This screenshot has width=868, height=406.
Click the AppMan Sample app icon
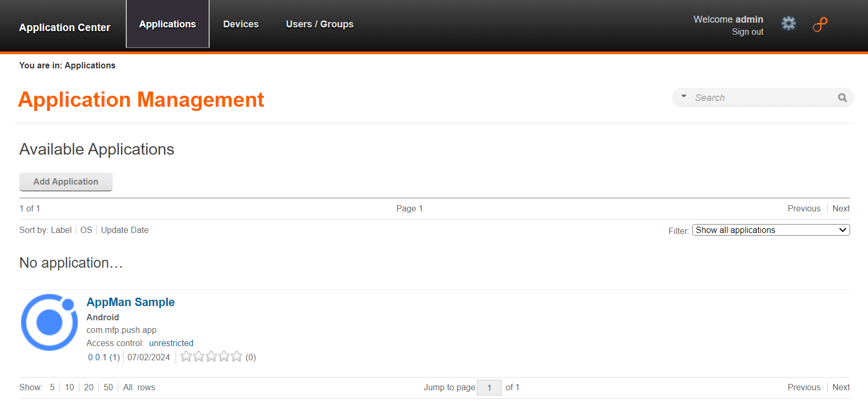(x=49, y=322)
